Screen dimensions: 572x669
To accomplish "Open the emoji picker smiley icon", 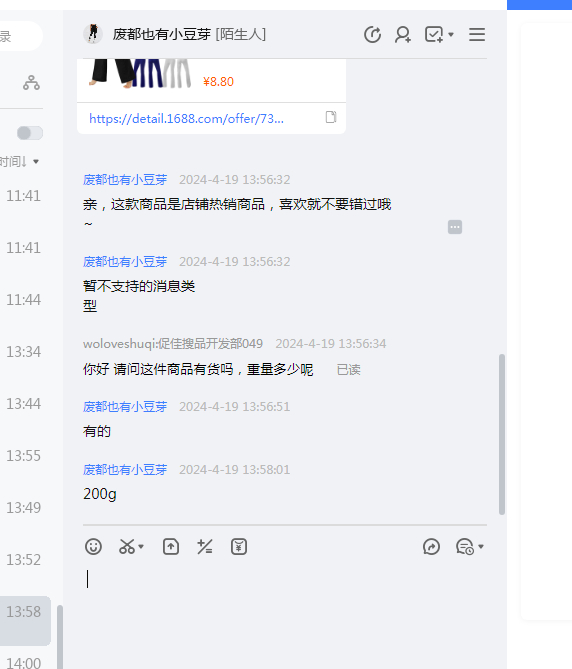I will [93, 547].
